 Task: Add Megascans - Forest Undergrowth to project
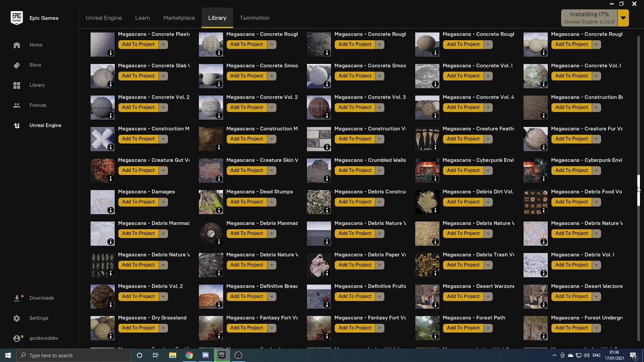[571, 328]
